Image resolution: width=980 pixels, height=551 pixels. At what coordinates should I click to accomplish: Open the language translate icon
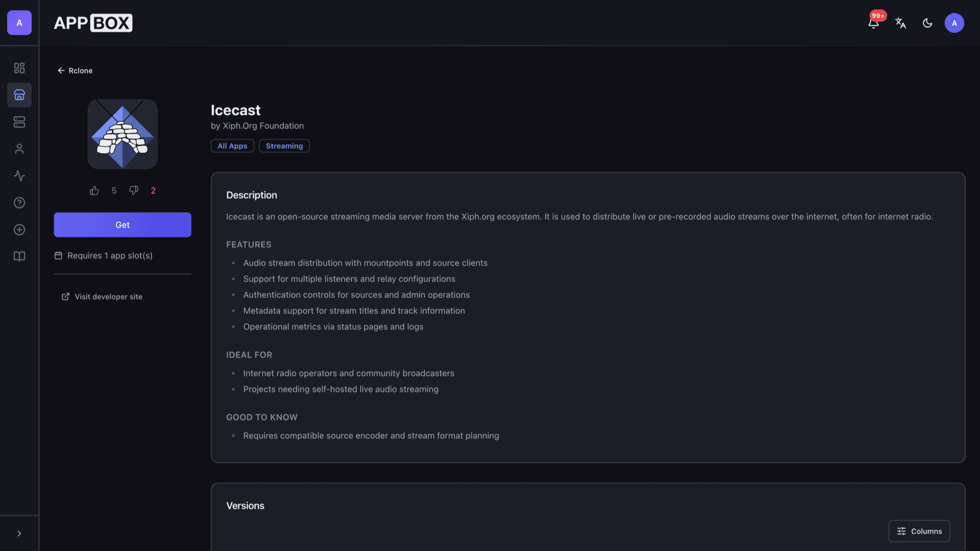point(900,23)
